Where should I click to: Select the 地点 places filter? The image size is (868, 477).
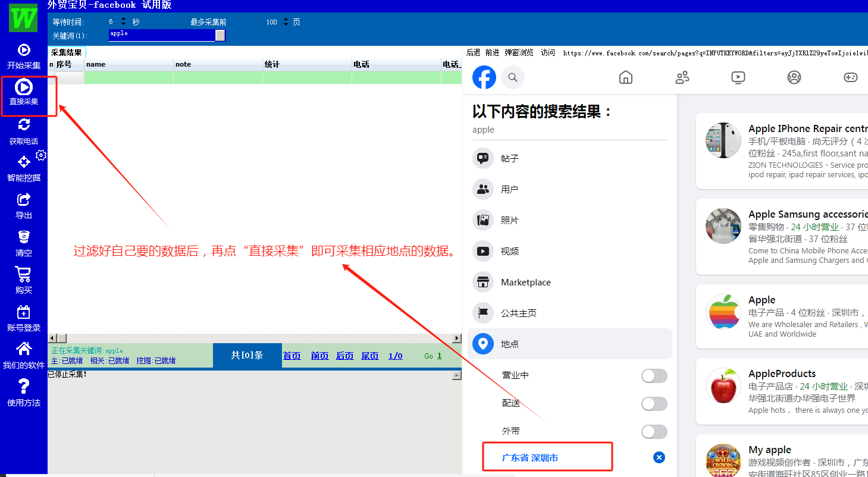click(x=570, y=344)
